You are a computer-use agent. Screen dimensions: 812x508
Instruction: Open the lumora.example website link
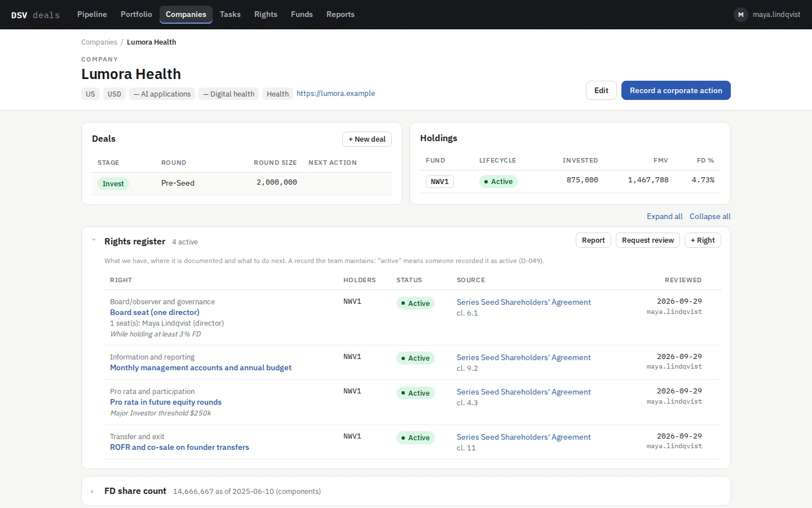pyautogui.click(x=336, y=94)
